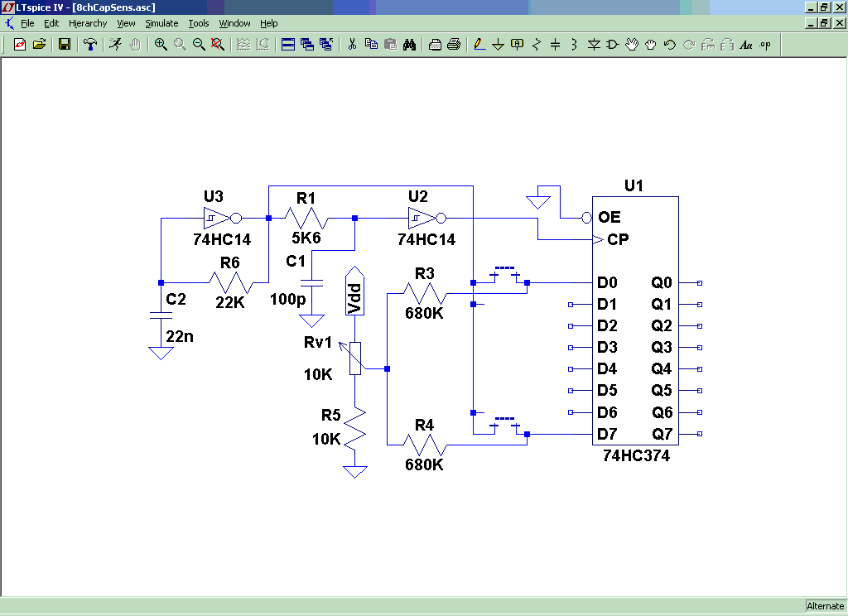848x616 pixels.
Task: Select the 'U3' inverter label
Action: click(x=214, y=196)
